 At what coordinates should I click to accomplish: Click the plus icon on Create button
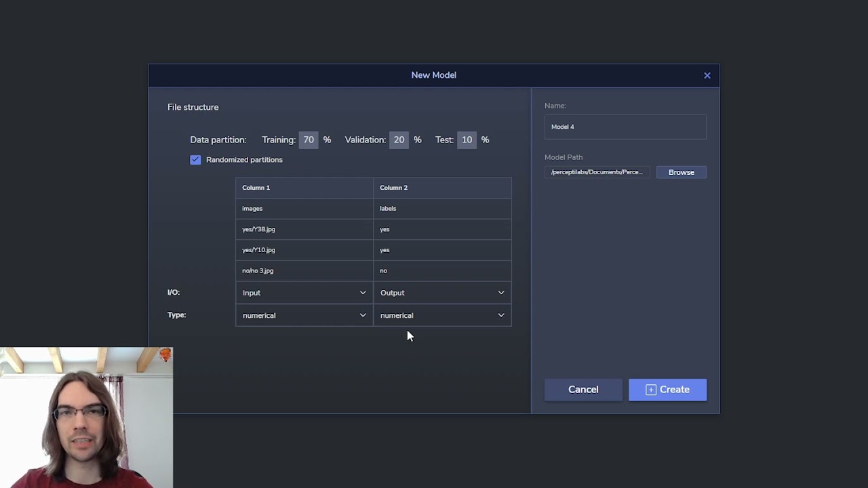click(x=651, y=390)
